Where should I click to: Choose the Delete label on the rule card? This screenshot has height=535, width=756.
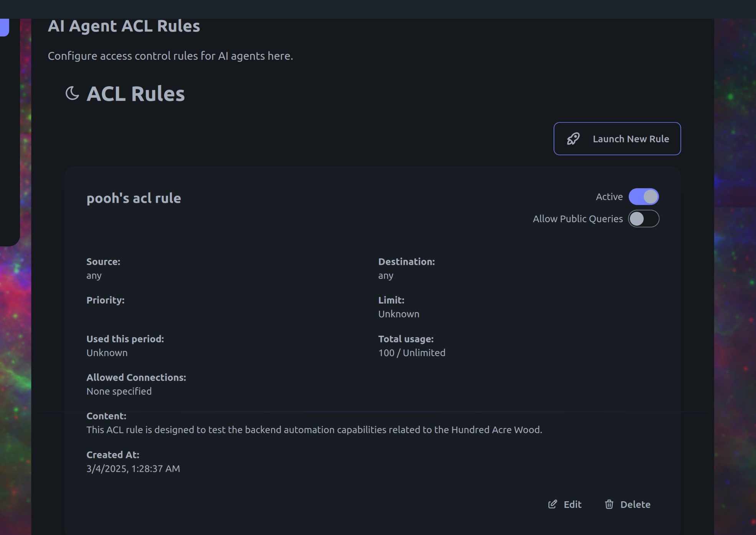point(635,504)
